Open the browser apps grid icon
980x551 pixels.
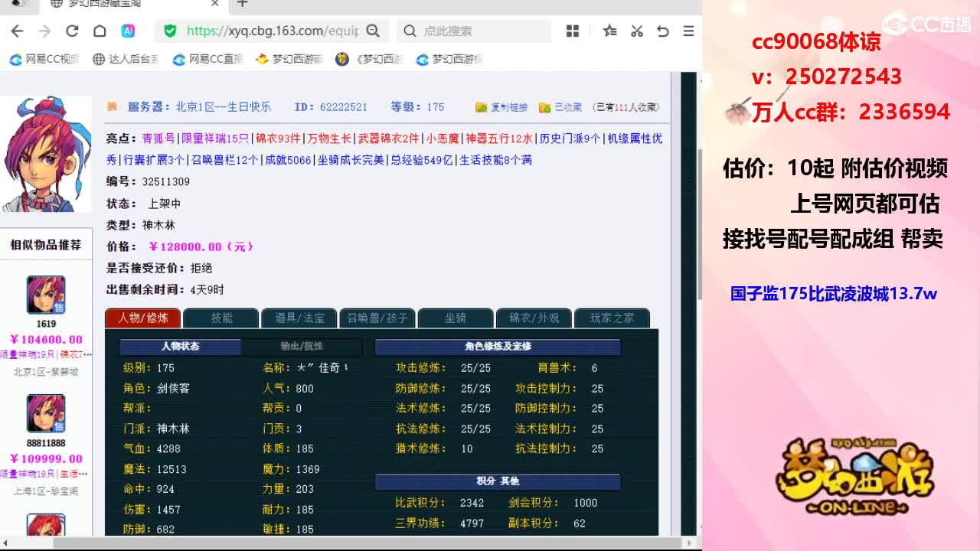point(573,31)
